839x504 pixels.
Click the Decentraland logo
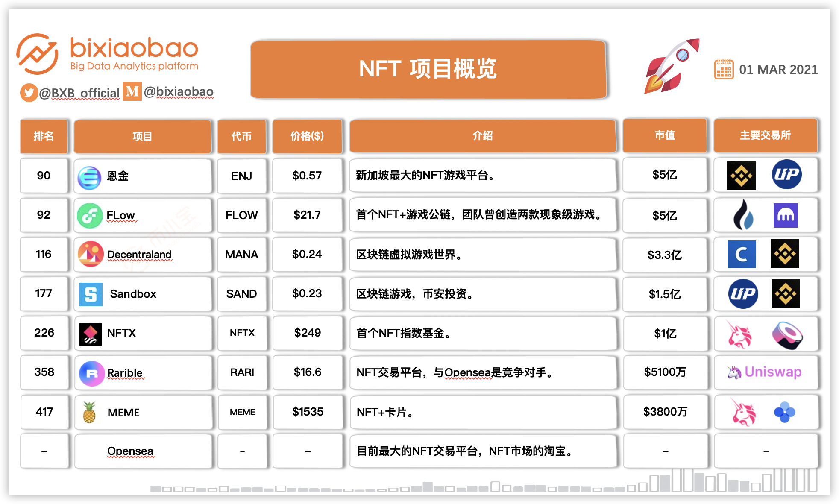(91, 254)
